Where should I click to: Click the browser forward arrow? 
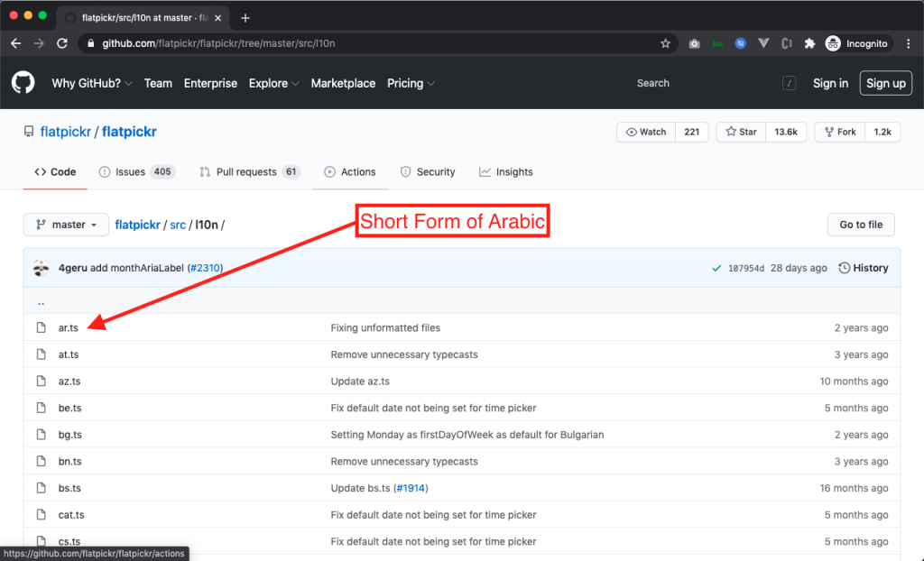(x=39, y=43)
